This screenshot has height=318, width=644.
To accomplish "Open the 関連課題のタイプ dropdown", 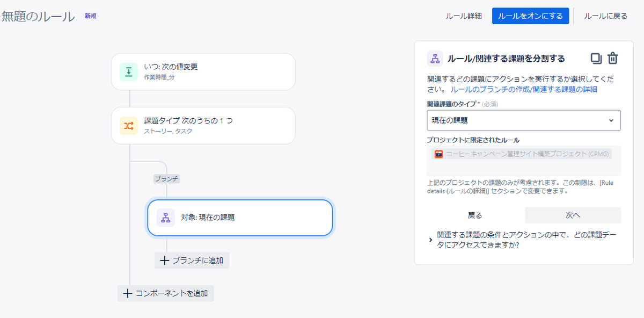I will tap(523, 120).
